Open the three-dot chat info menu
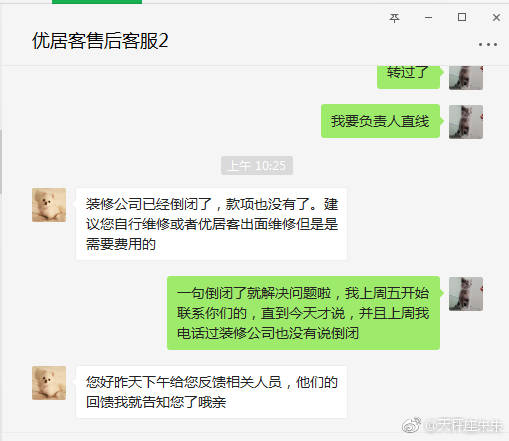Image resolution: width=509 pixels, height=441 pixels. [x=488, y=44]
